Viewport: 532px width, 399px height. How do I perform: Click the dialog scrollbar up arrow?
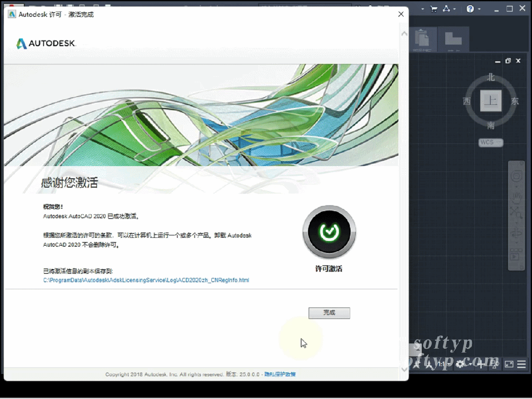coord(404,33)
